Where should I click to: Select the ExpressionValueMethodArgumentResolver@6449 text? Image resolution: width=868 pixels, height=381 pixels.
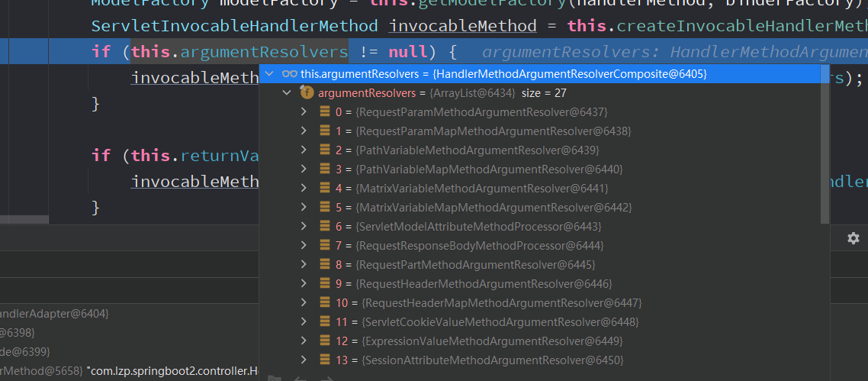point(492,341)
